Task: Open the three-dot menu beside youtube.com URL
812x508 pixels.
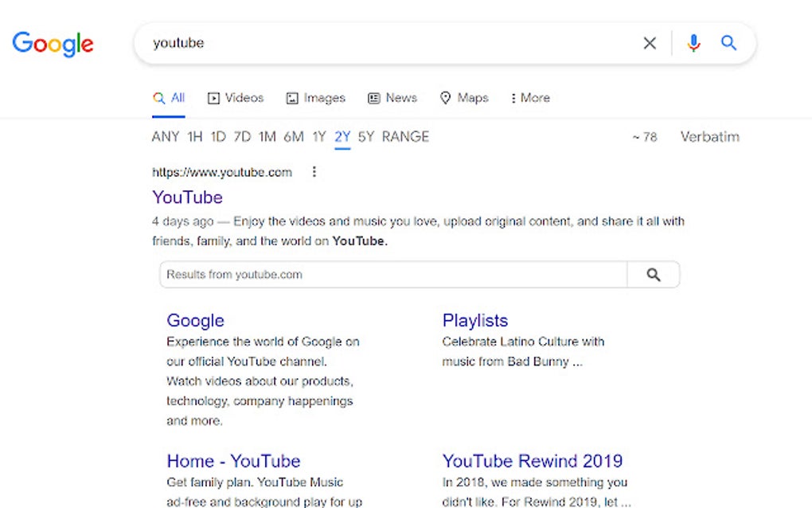Action: [x=314, y=171]
